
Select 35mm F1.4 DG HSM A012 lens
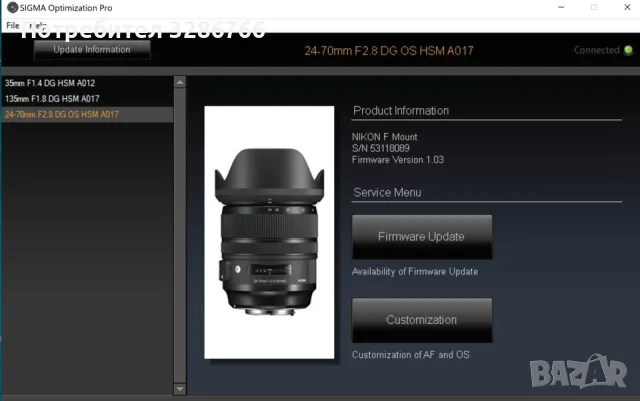click(87, 83)
